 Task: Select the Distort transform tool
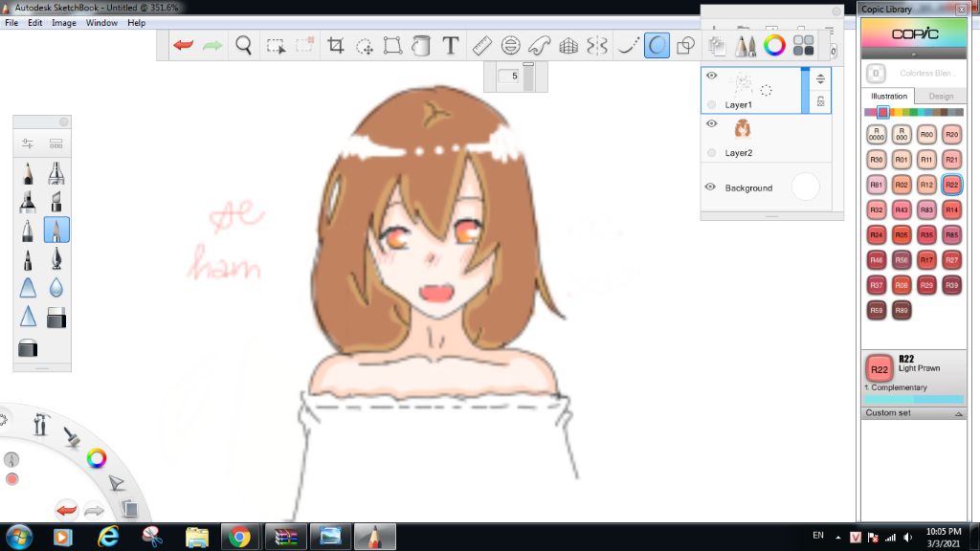tap(392, 45)
